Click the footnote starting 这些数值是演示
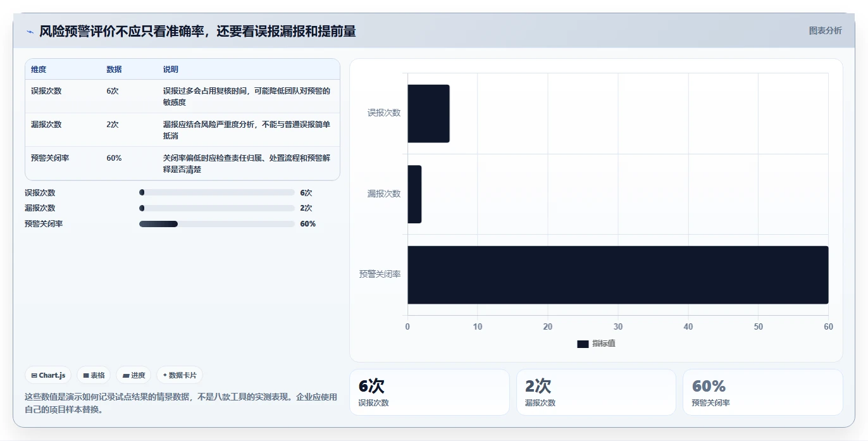868x441 pixels. coord(181,403)
